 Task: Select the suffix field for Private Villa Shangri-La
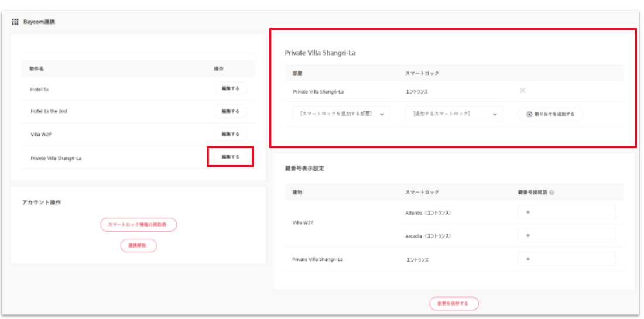click(566, 259)
